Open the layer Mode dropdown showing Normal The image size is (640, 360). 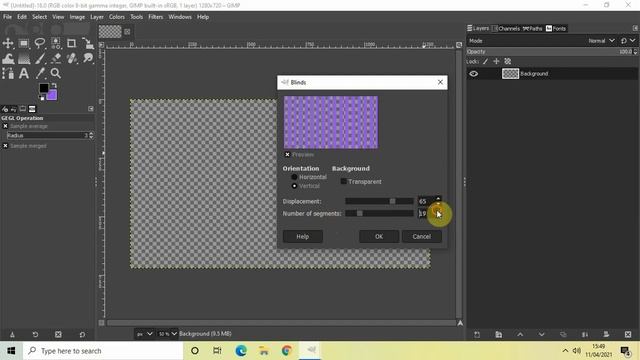[x=602, y=41]
